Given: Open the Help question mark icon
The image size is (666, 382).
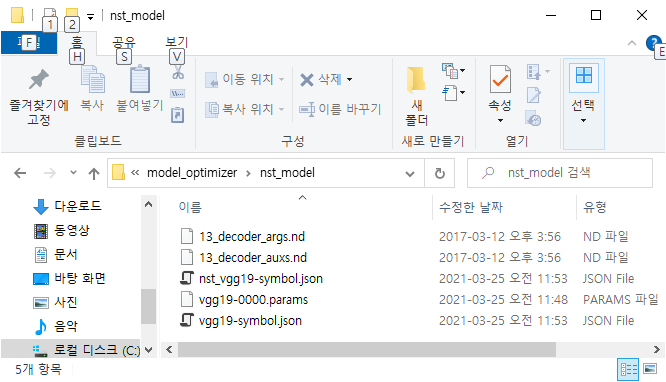Looking at the screenshot, I should click(x=653, y=43).
